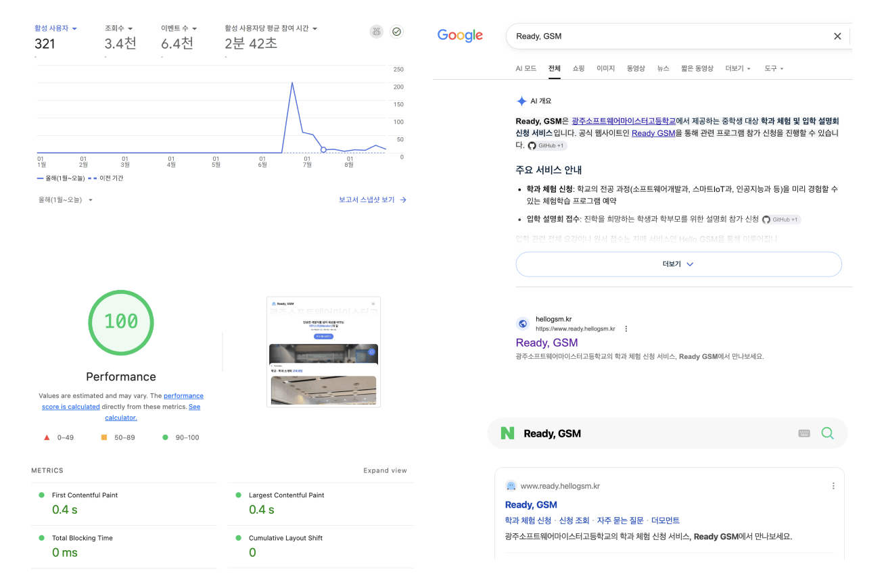Switch to the 쇼핑 tab
The width and height of the screenshot is (886, 588).
click(x=578, y=68)
